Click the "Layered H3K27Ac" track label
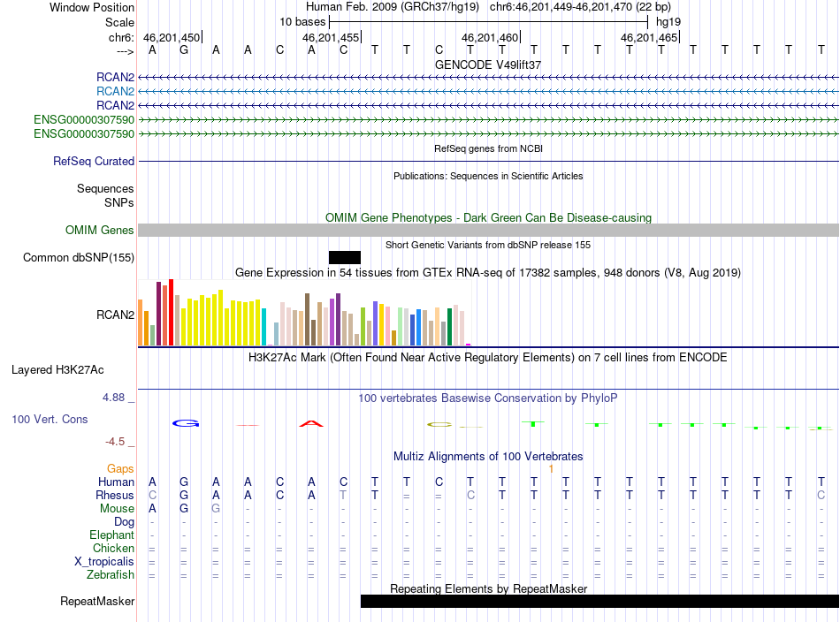The width and height of the screenshot is (840, 622). click(57, 370)
